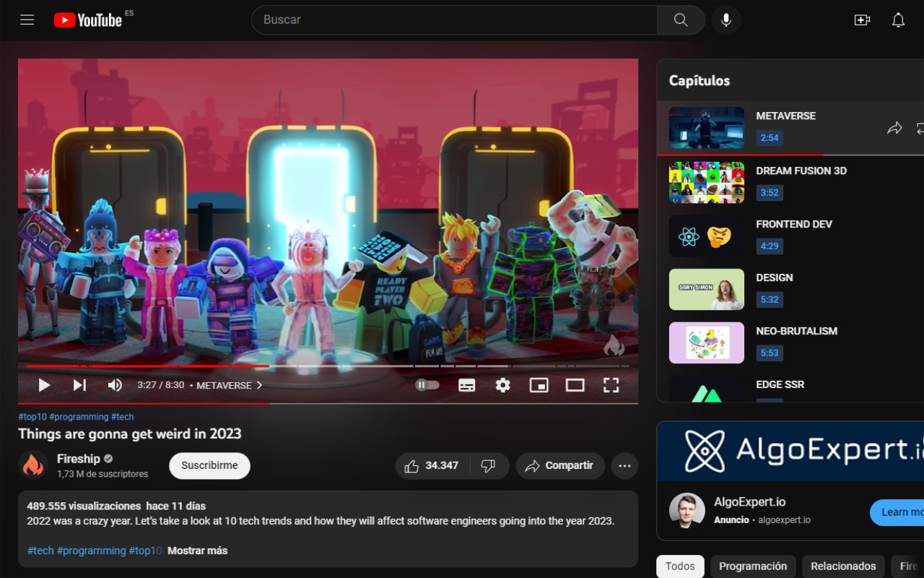This screenshot has height=578, width=924.
Task: Play the video
Action: click(x=44, y=385)
